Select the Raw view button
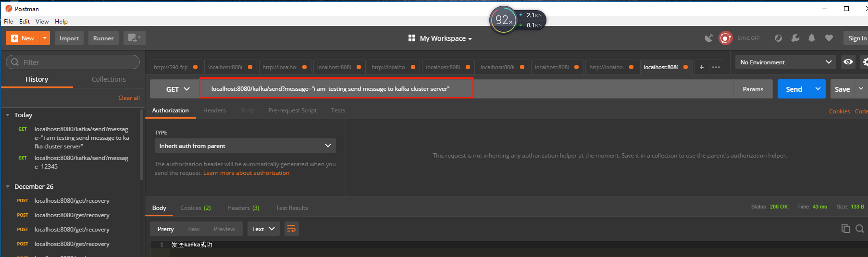This screenshot has height=257, width=868. 194,229
